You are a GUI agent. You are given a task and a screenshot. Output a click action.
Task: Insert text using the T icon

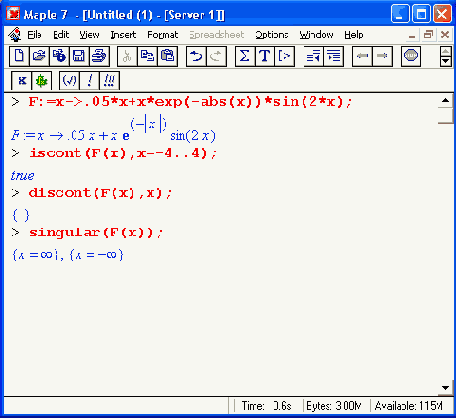point(265,56)
